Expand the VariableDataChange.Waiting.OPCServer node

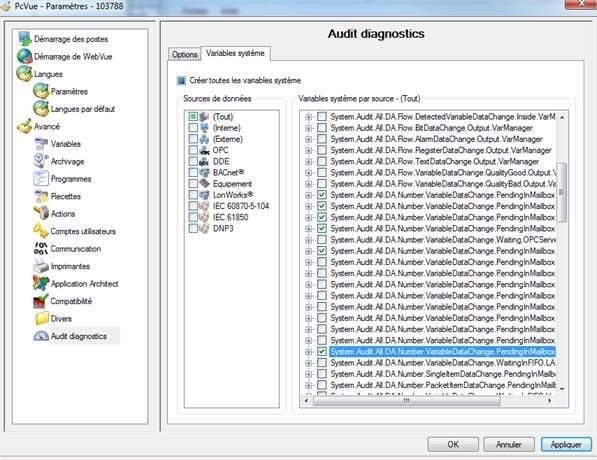click(308, 240)
